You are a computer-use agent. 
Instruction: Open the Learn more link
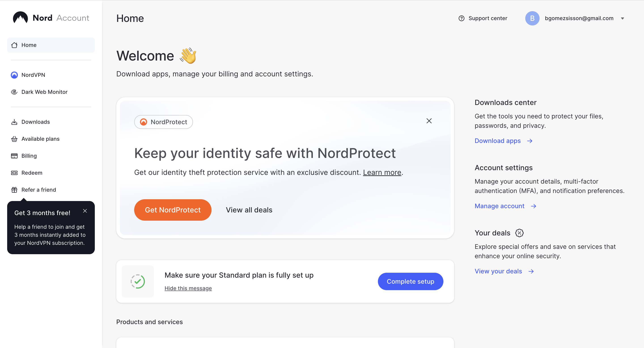pyautogui.click(x=382, y=172)
